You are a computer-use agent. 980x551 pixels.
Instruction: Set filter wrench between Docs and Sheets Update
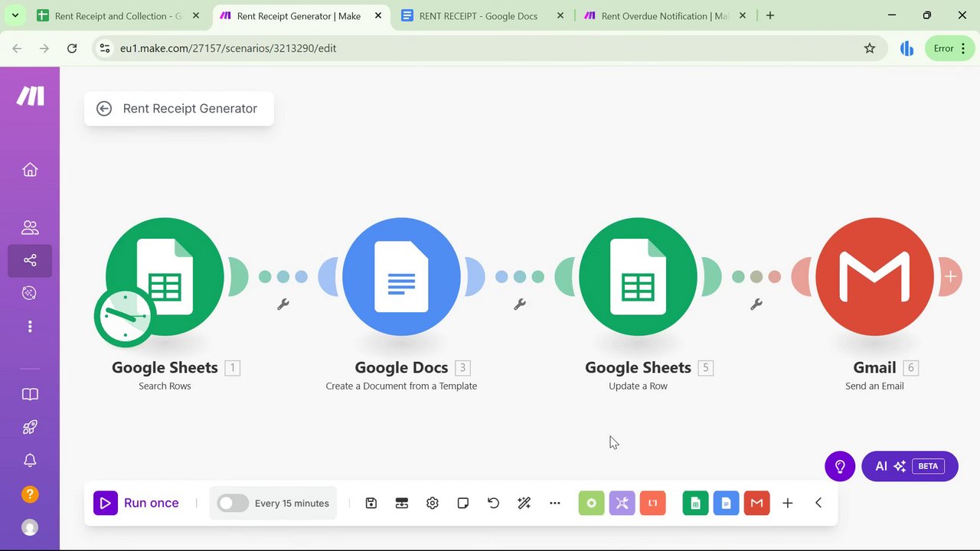pyautogui.click(x=519, y=304)
